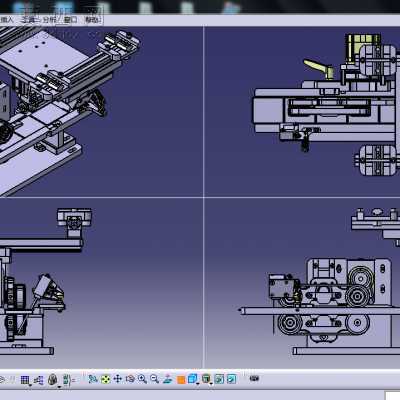Open the 工具 (Tools) menu

[28, 20]
